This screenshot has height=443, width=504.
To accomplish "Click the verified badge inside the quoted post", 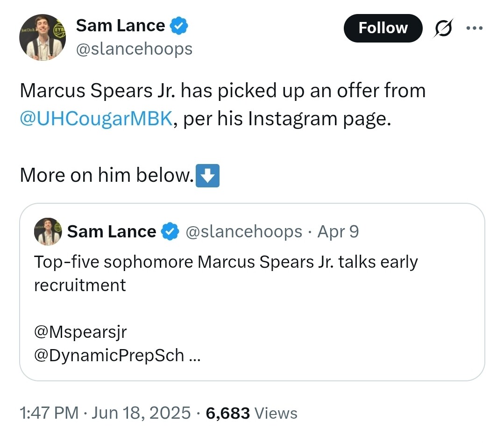I will click(x=170, y=231).
